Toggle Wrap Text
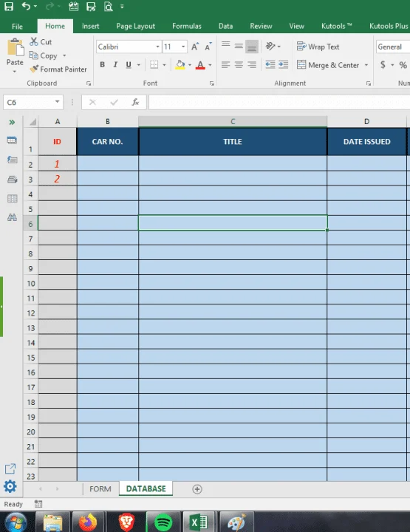Viewport: 410px width, 532px height. click(x=318, y=47)
